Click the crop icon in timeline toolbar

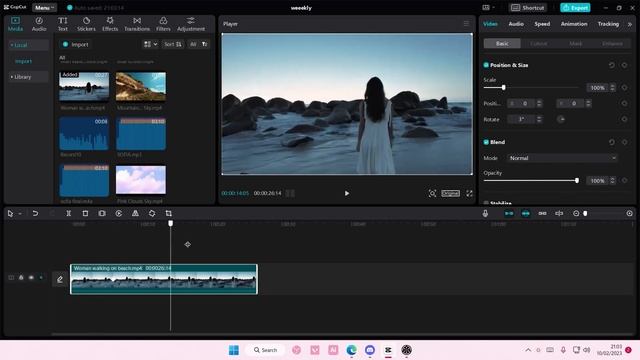coord(169,213)
